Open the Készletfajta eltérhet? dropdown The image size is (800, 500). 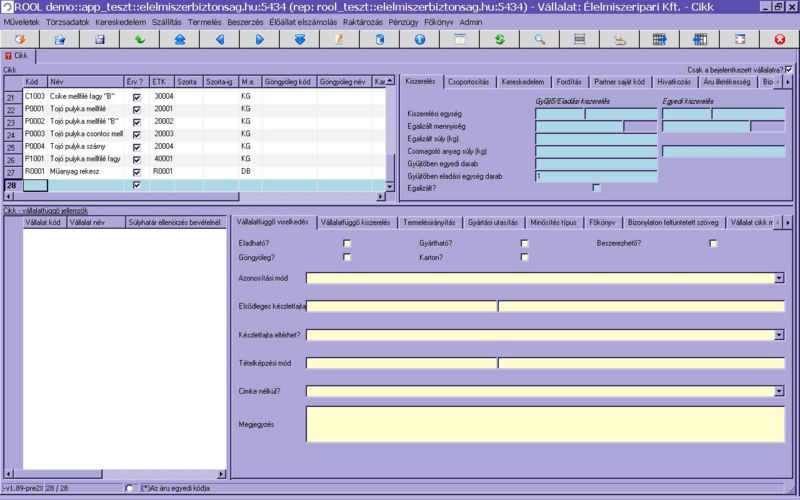pyautogui.click(x=779, y=335)
